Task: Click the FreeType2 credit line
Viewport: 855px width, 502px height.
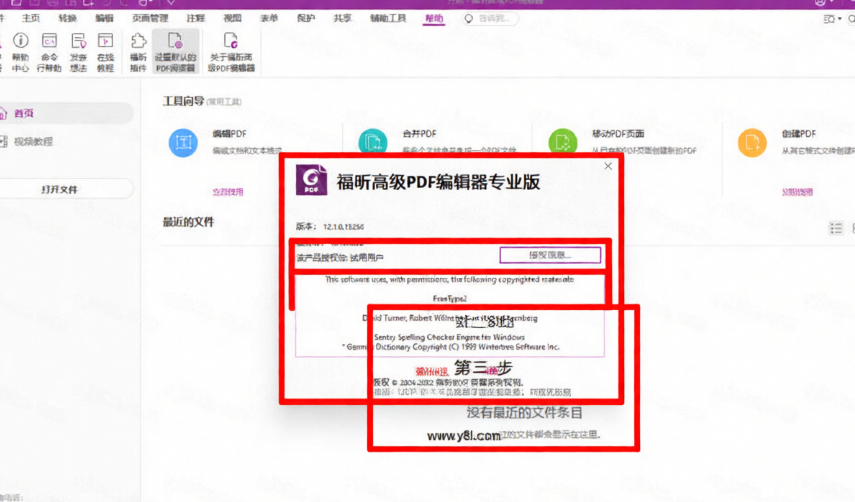Action: (450, 299)
